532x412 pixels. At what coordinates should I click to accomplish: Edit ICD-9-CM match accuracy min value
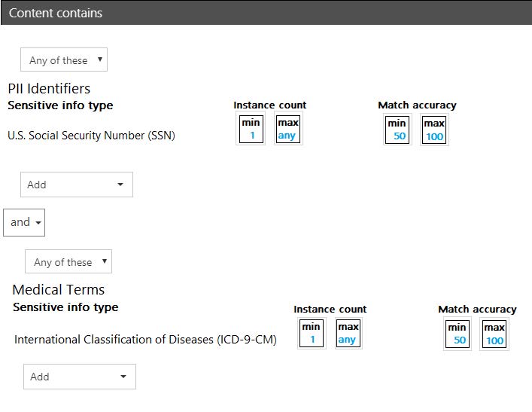click(x=458, y=334)
